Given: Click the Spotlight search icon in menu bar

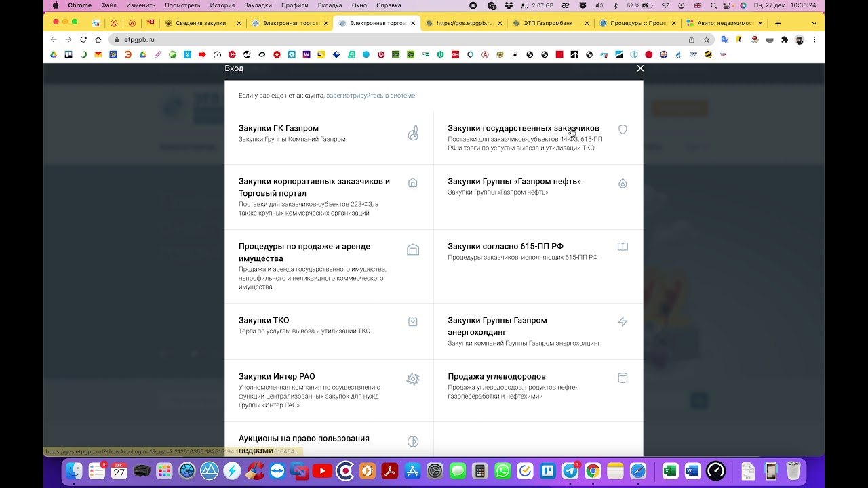Looking at the screenshot, I should coord(713,5).
